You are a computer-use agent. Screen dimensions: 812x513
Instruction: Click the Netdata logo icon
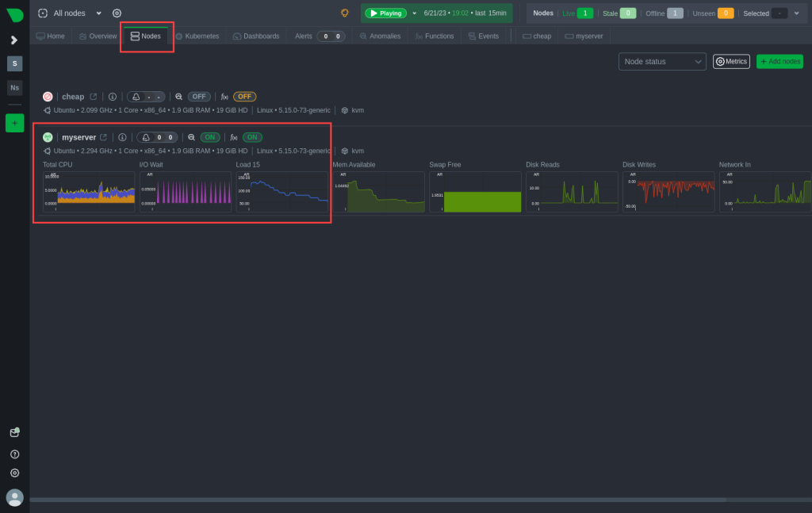(14, 14)
